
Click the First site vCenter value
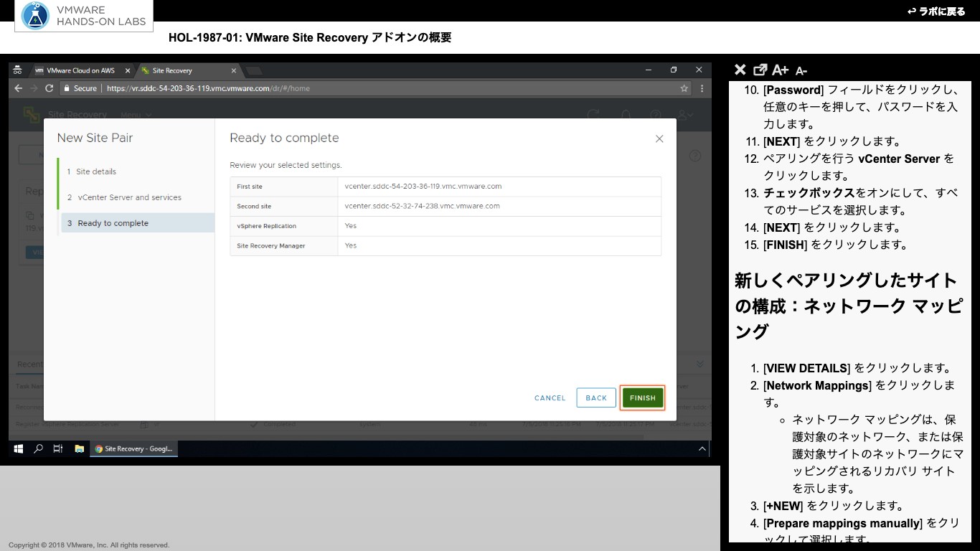pos(423,186)
